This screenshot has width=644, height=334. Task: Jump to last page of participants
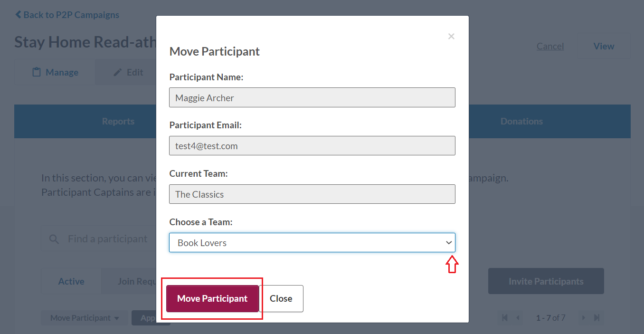597,317
